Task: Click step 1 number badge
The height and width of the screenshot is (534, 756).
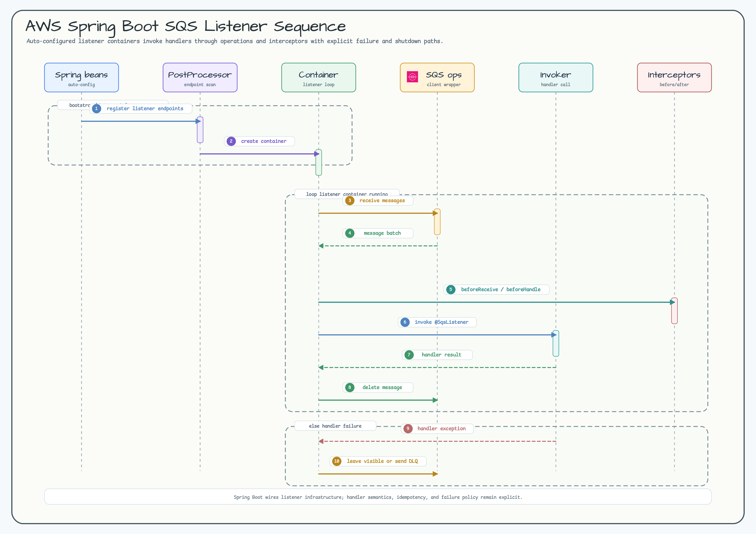Action: pos(97,108)
